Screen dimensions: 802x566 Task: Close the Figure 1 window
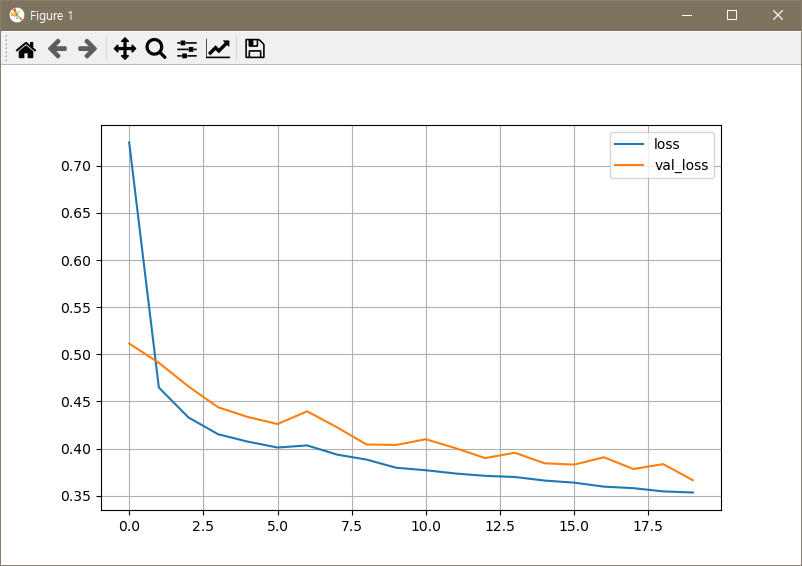pyautogui.click(x=777, y=15)
